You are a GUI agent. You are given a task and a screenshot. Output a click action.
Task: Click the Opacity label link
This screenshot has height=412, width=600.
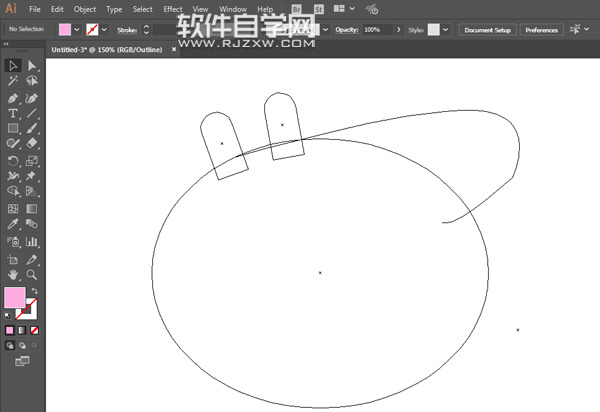click(347, 30)
